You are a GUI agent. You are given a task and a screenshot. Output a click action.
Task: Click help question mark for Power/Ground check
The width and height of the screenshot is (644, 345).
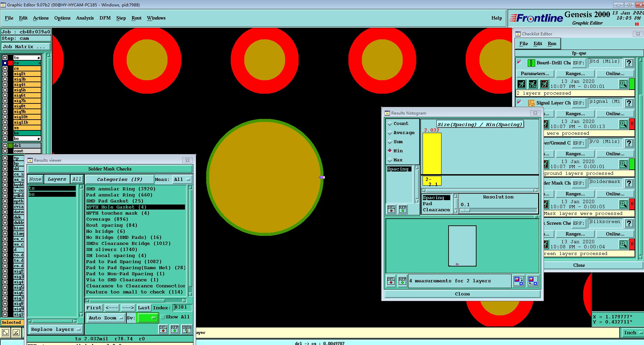[629, 143]
